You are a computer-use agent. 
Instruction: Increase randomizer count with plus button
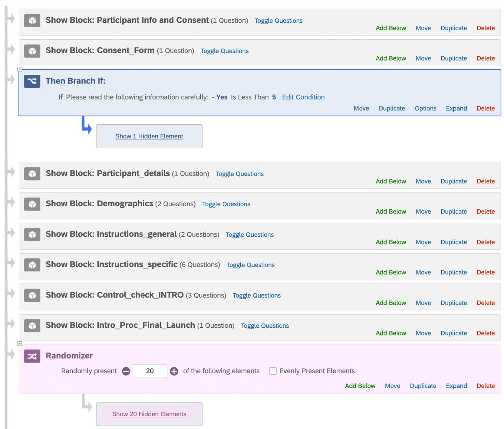(x=174, y=371)
